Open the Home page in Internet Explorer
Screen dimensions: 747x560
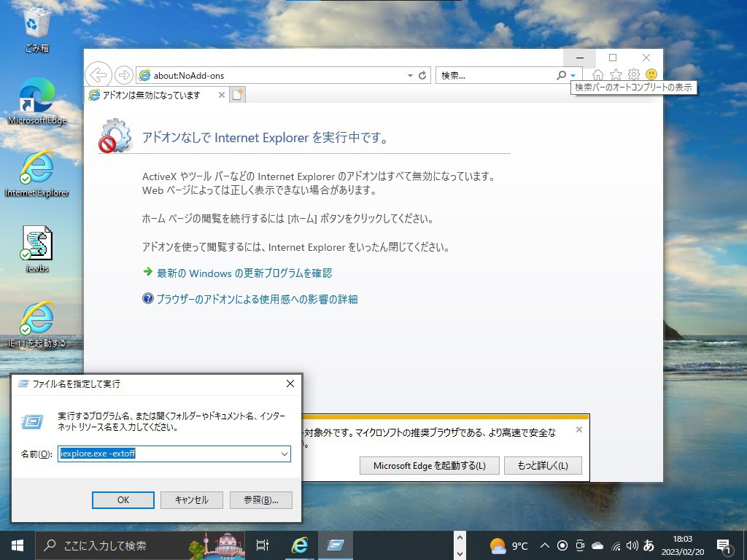pos(597,74)
